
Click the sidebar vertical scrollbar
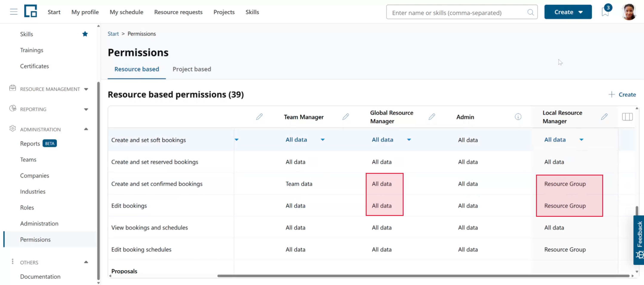(98, 181)
